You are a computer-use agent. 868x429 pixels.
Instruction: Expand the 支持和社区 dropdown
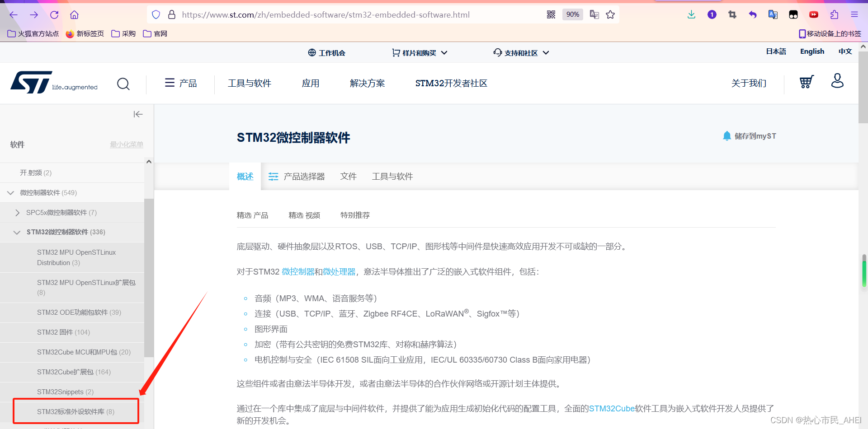(521, 53)
